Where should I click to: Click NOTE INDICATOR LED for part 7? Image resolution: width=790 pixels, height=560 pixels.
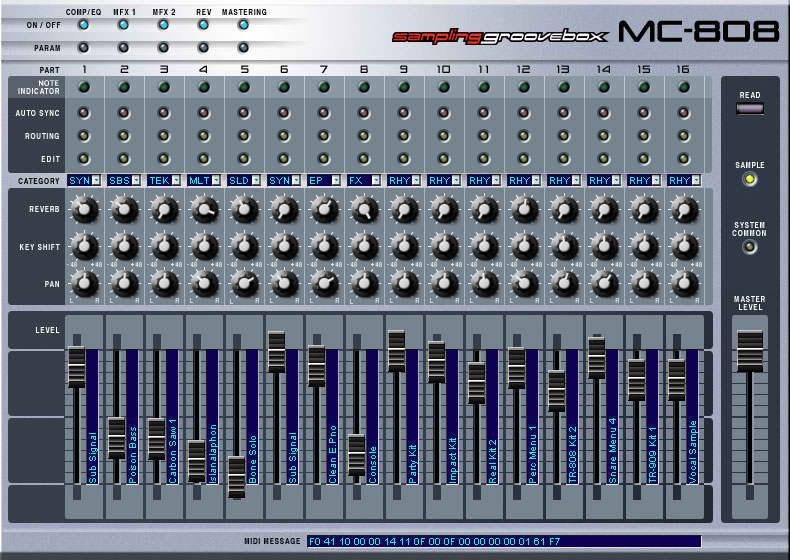point(324,87)
